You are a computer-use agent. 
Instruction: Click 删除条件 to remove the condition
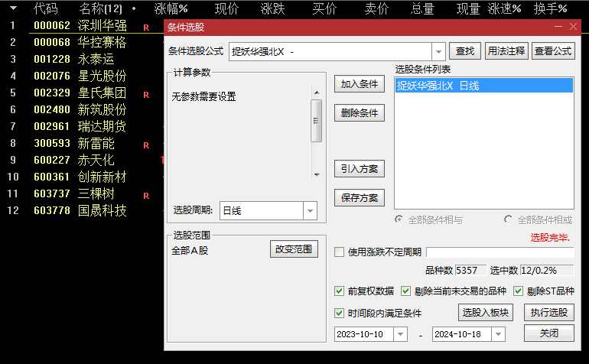coord(360,112)
